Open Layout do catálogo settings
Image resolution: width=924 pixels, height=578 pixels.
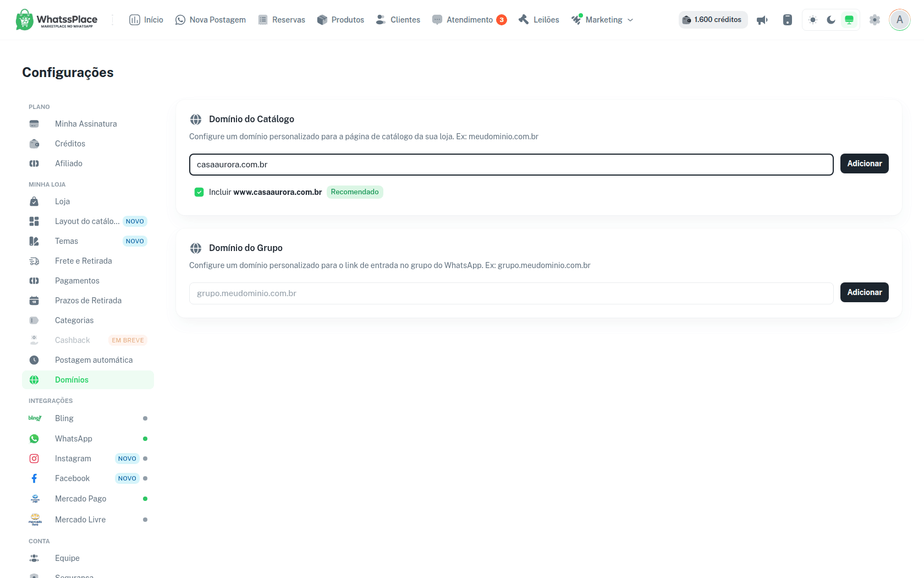coord(88,221)
